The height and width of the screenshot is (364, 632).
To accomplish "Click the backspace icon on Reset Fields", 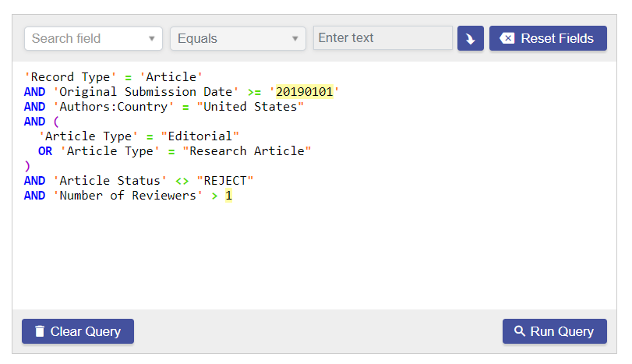I will pyautogui.click(x=507, y=38).
